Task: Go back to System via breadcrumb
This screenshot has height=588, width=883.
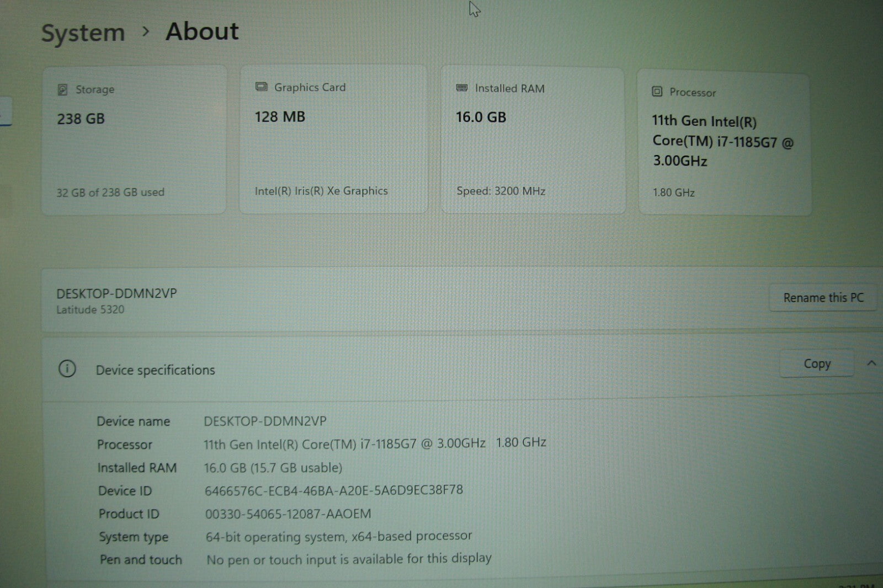Action: (x=83, y=33)
